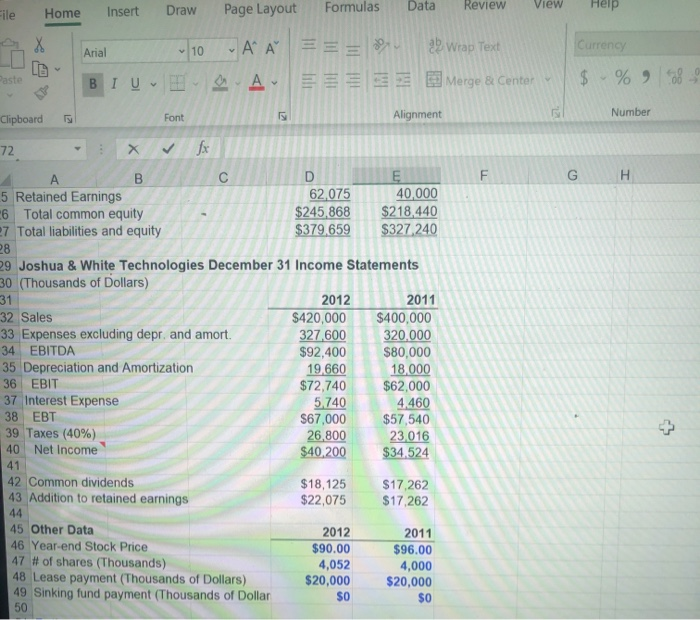
Task: Select the 2012 shares cell 4,052
Action: (311, 565)
